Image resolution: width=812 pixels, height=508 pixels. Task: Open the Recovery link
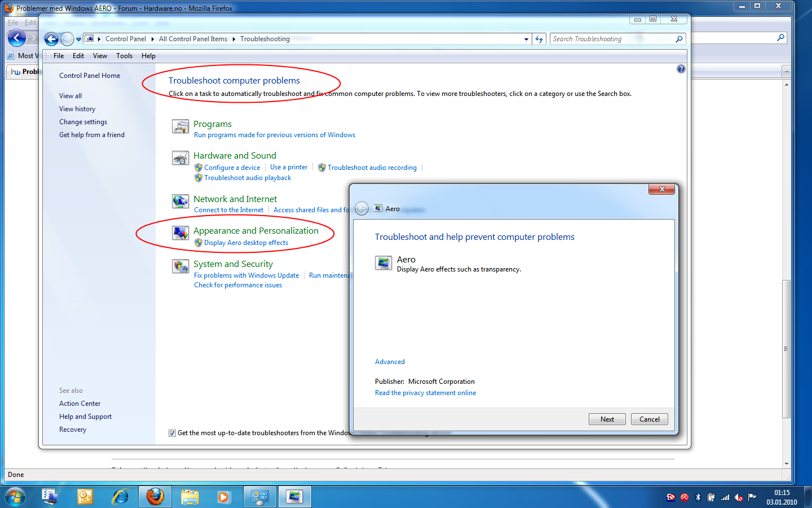point(73,430)
